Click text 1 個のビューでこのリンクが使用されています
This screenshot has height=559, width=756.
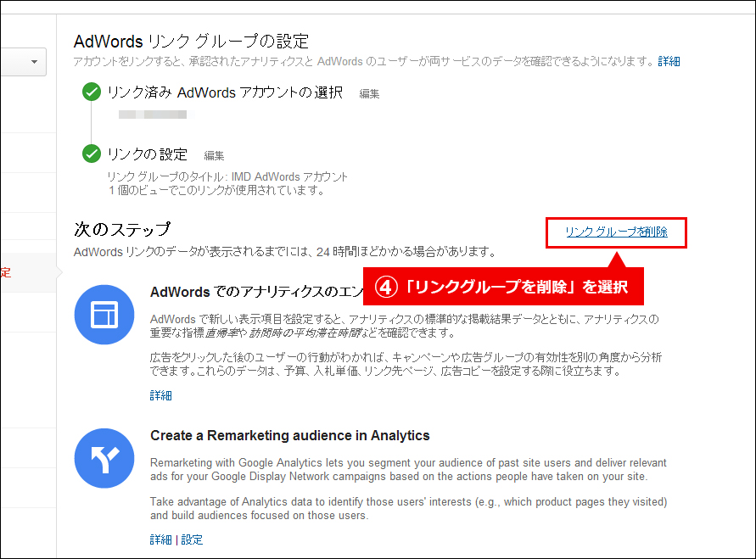click(217, 190)
